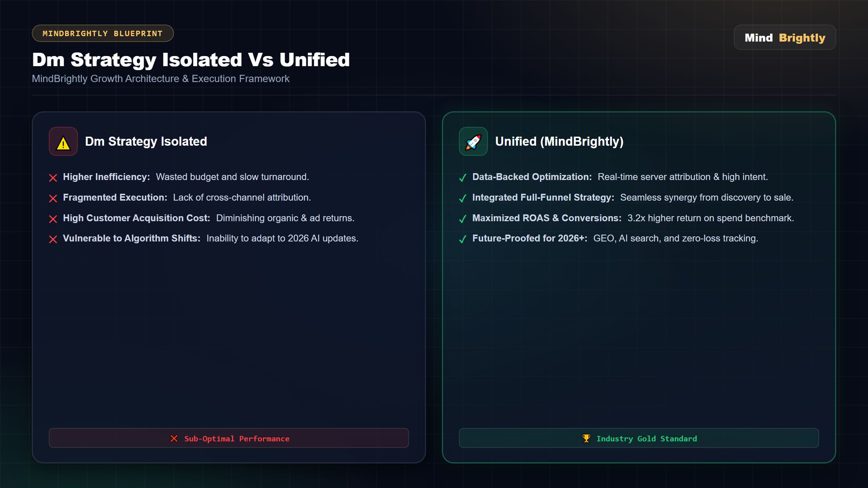Click the red X next to Higher Inefficiency
This screenshot has width=868, height=488.
53,178
